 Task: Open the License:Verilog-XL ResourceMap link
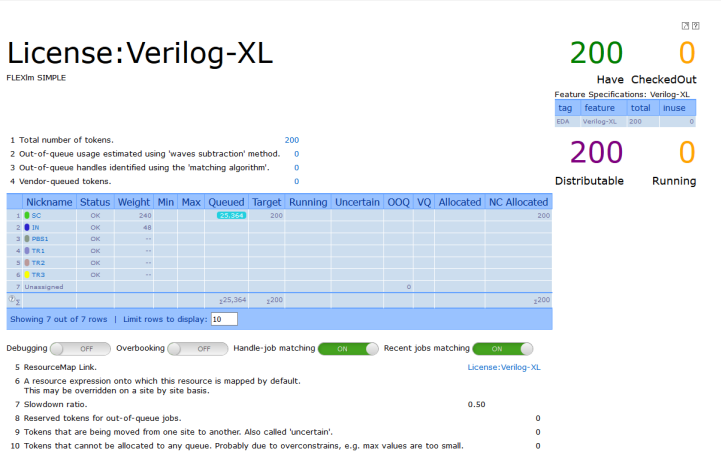[x=504, y=367]
